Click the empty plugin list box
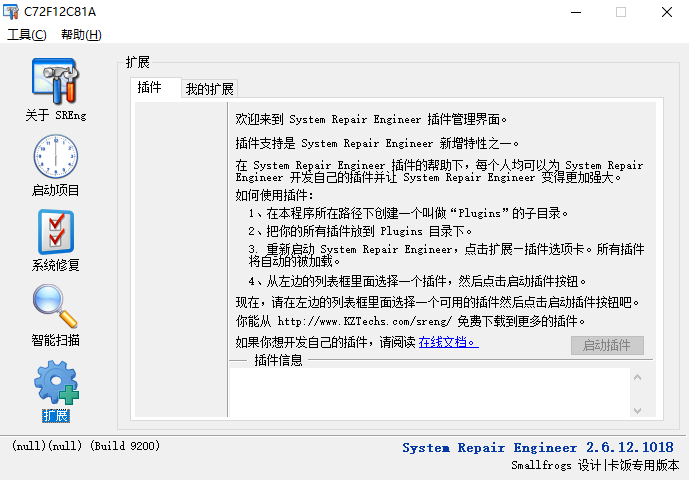 pos(181,259)
